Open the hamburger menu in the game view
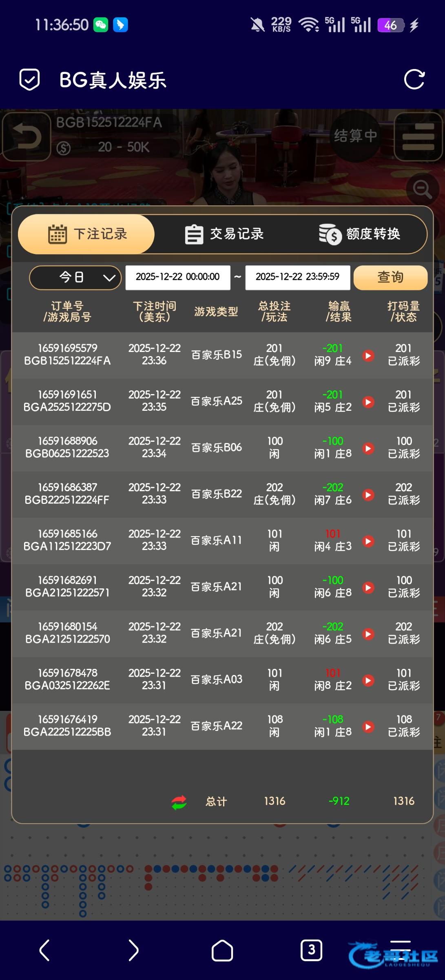The image size is (445, 980). 418,137
